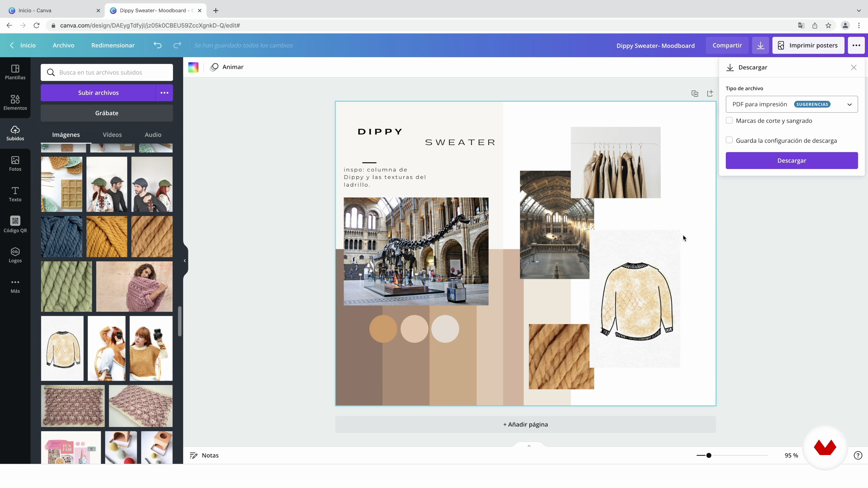Open a new browser tab
Screen dimensions: 868x488
pyautogui.click(x=216, y=10)
